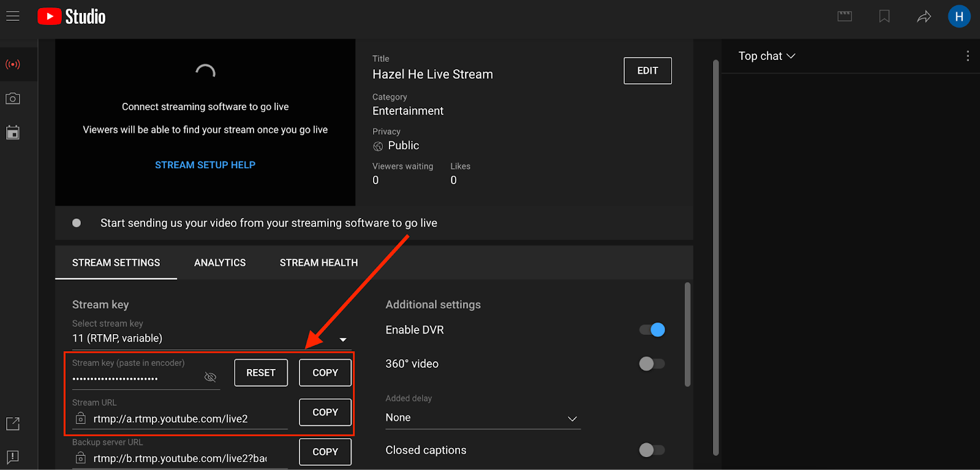Open the hamburger navigation menu
Viewport: 980px width, 470px height.
tap(13, 17)
